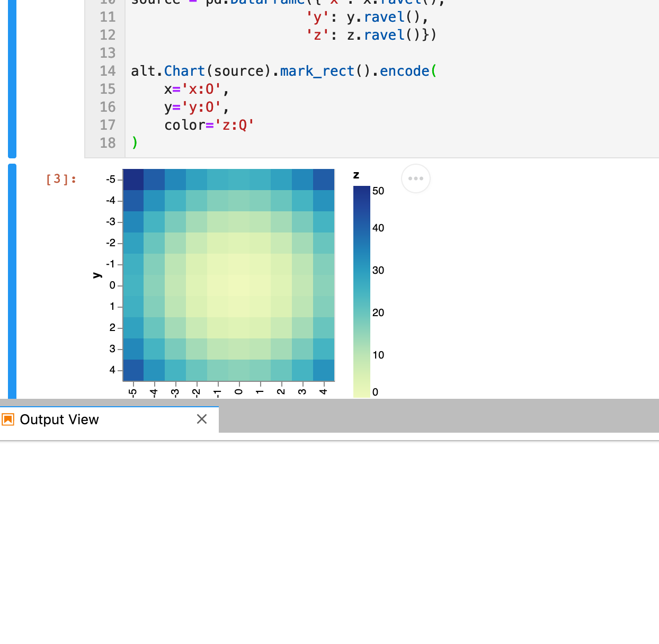This screenshot has width=659, height=644.
Task: Click the darkest heatmap cell at x -5, y -5
Action: point(133,179)
